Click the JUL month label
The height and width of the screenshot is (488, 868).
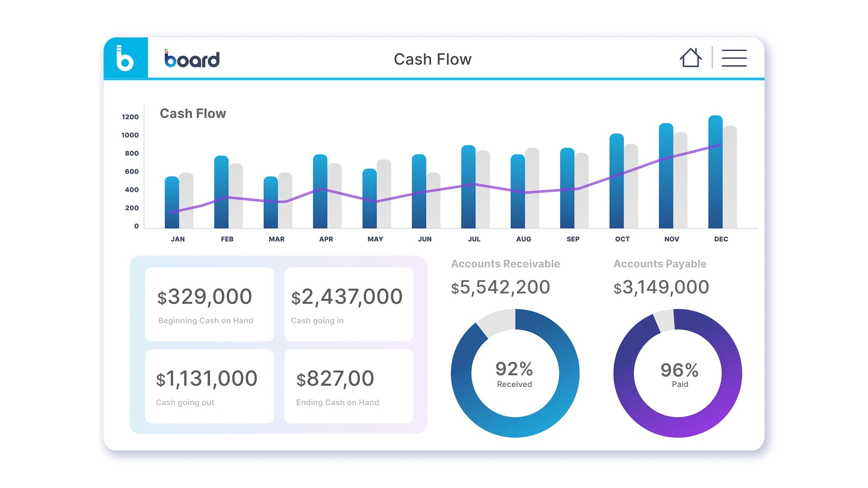pos(473,239)
